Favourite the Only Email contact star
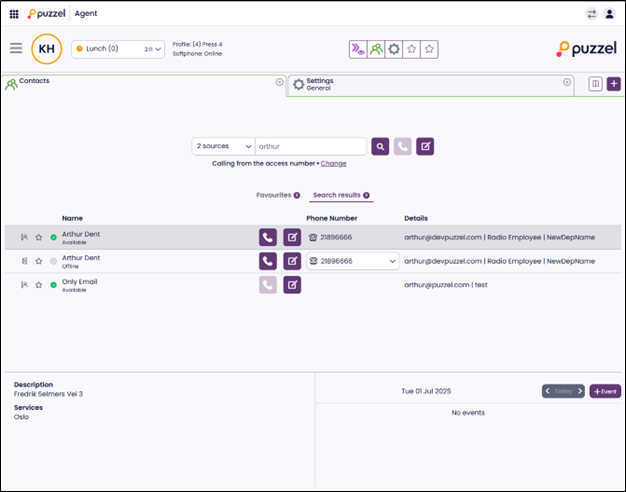This screenshot has width=626, height=492. click(39, 285)
